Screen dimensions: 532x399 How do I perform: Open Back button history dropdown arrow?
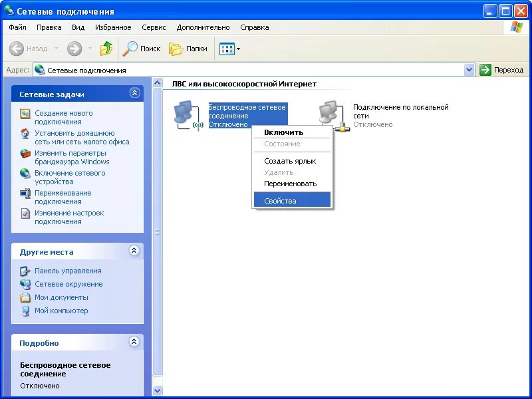click(x=56, y=49)
